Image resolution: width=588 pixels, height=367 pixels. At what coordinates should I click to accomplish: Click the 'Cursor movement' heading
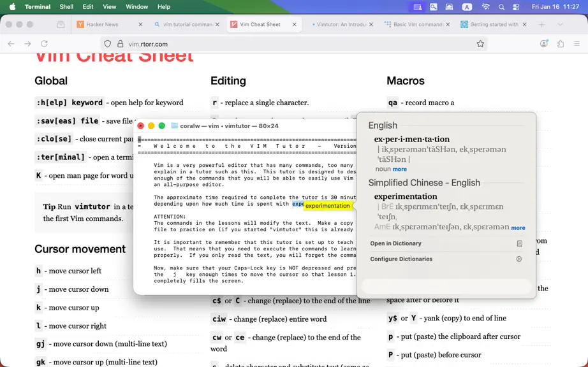click(80, 249)
